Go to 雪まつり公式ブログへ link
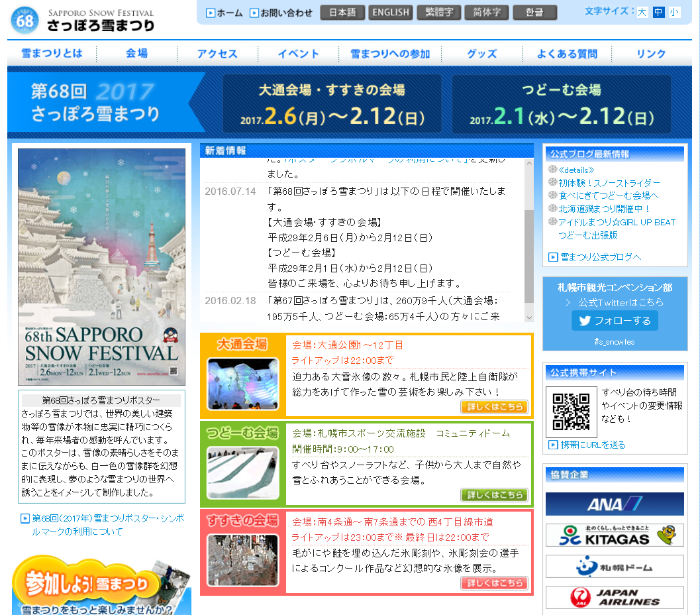This screenshot has height=615, width=700. pyautogui.click(x=601, y=257)
